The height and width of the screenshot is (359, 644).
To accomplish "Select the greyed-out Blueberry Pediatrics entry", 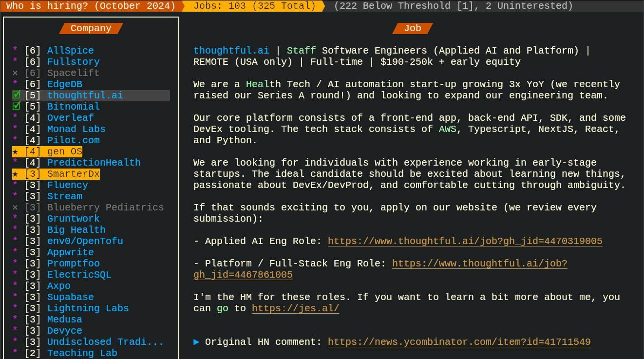I will coord(106,208).
